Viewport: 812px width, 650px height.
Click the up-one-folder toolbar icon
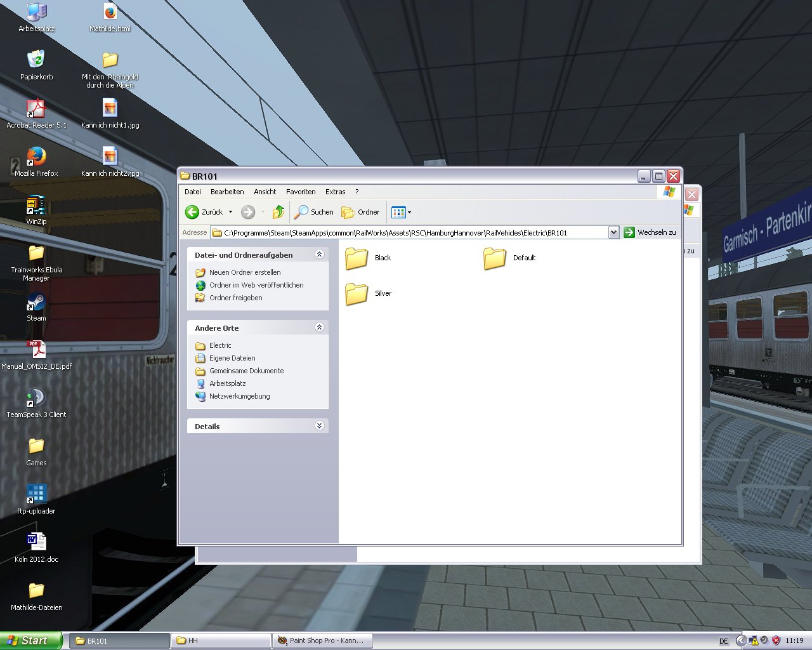(278, 212)
